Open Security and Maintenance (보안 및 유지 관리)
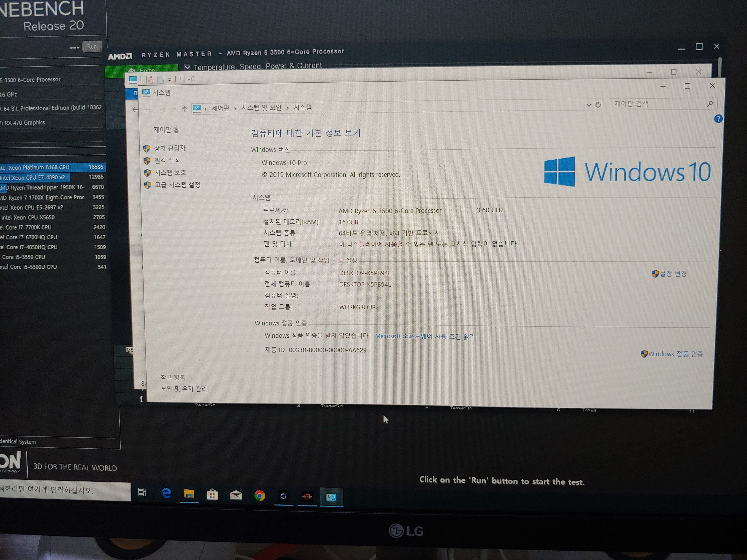747x560 pixels. [x=184, y=389]
